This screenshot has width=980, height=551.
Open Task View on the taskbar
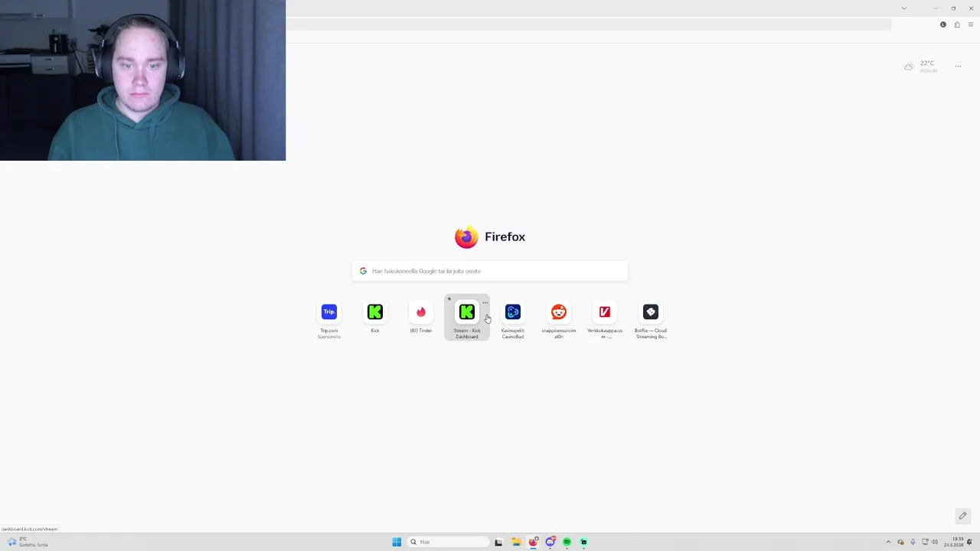point(498,542)
